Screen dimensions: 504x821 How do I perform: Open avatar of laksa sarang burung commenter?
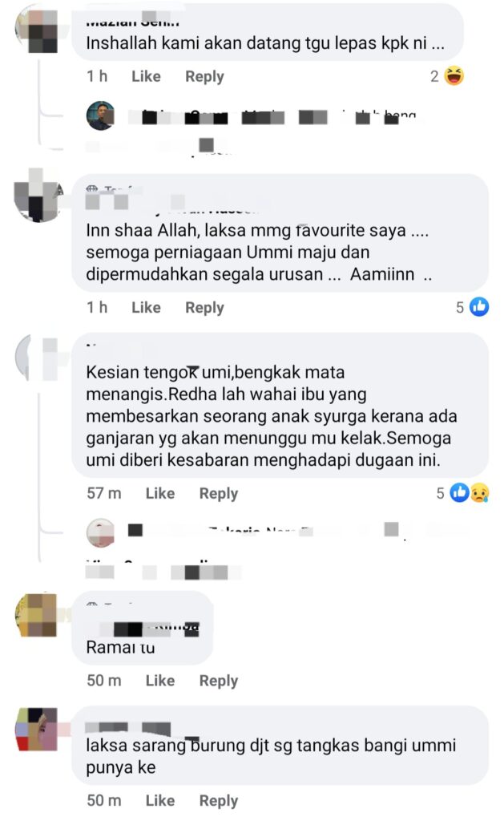(x=37, y=730)
